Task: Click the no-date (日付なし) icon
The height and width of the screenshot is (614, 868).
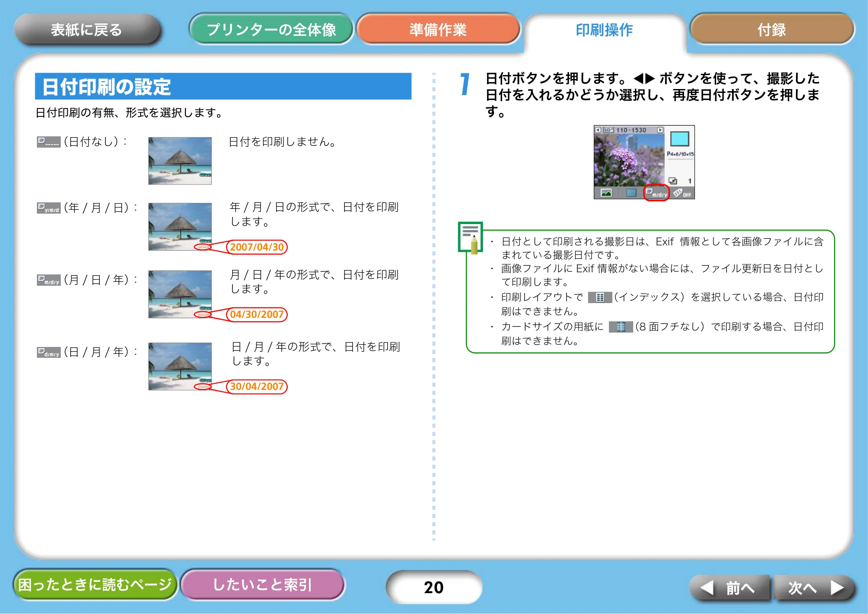Action: point(49,142)
